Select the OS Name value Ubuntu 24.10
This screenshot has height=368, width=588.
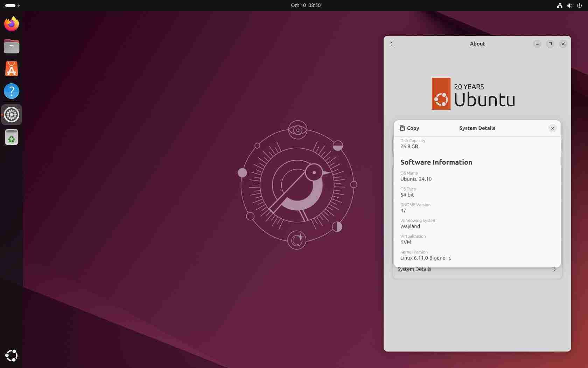(416, 179)
